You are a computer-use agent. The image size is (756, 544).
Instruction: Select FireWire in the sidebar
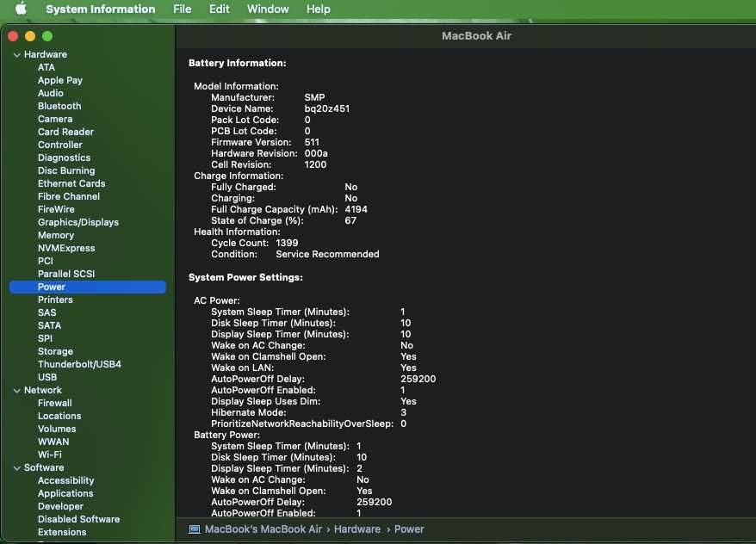[56, 210]
